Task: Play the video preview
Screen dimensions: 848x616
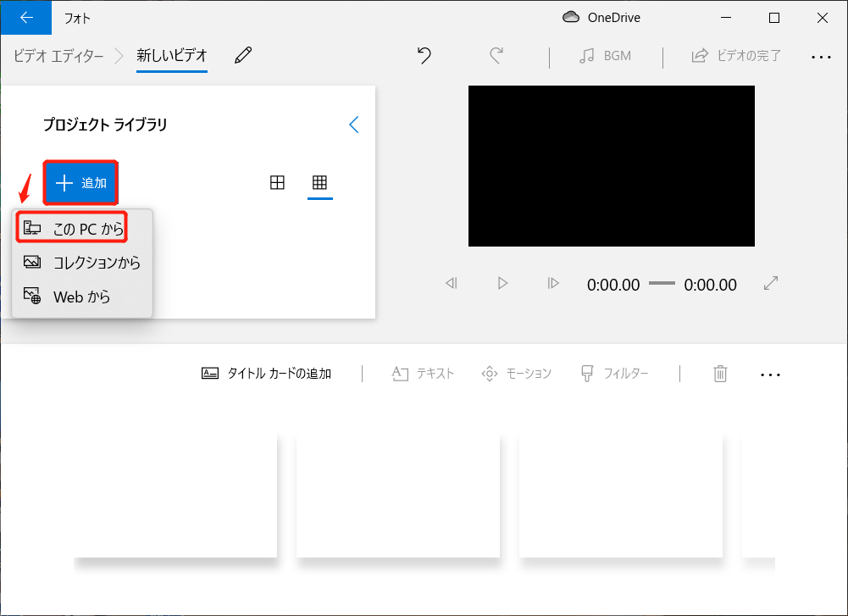Action: pyautogui.click(x=502, y=283)
